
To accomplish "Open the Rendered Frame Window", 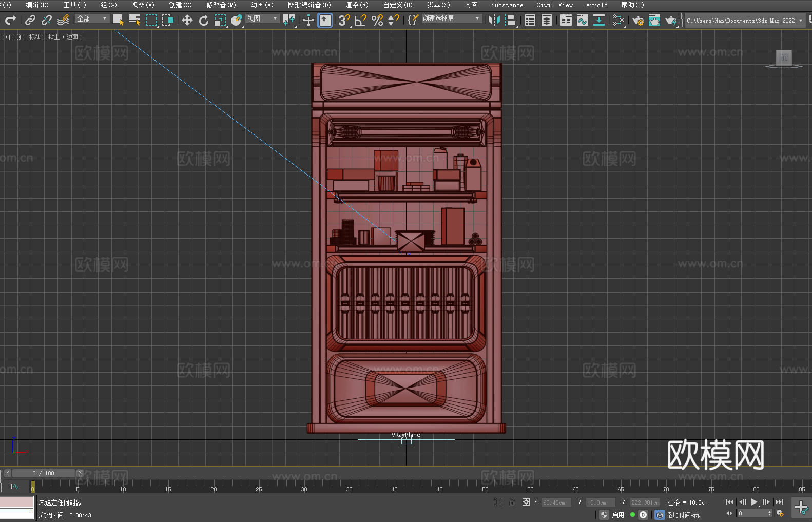I will [x=654, y=20].
